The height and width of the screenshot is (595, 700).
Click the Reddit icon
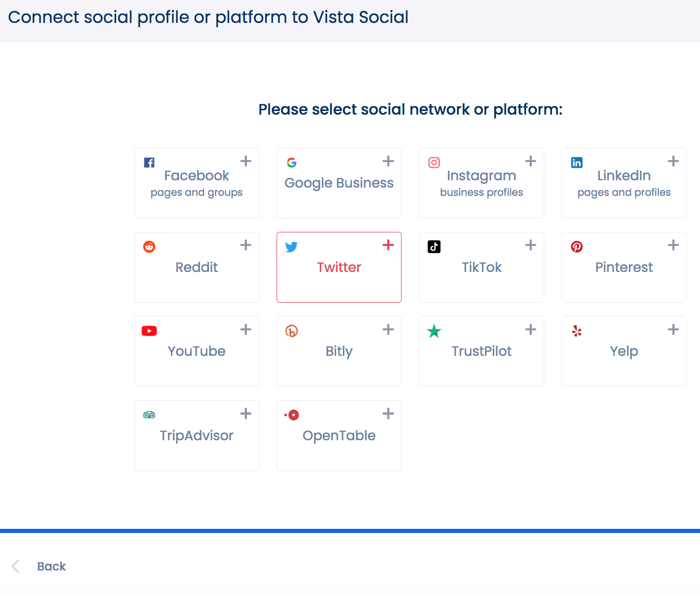[x=149, y=246]
